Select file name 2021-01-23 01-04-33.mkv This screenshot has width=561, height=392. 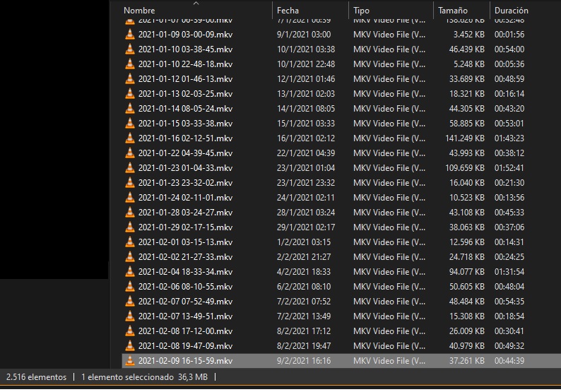(185, 168)
